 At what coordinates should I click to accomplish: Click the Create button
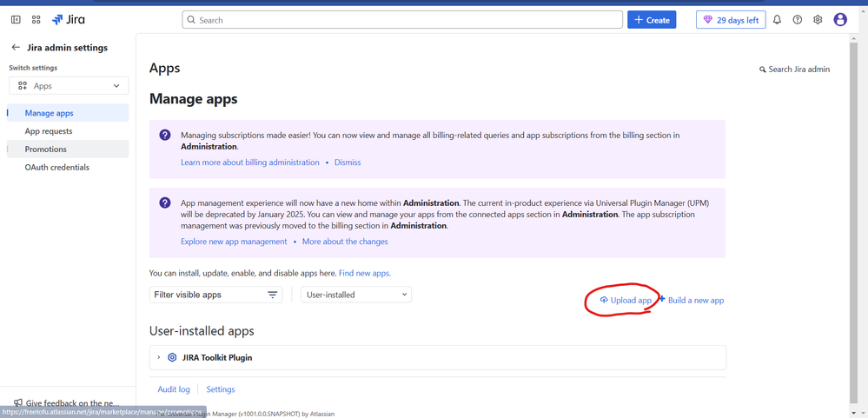coord(652,20)
